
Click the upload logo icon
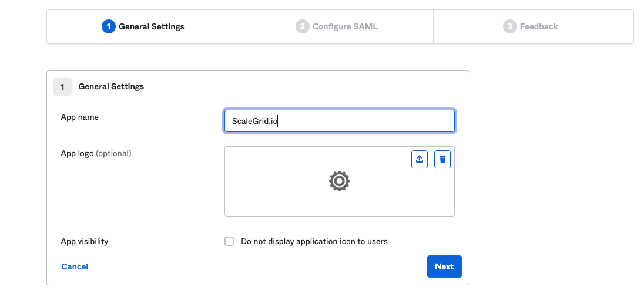click(x=420, y=159)
